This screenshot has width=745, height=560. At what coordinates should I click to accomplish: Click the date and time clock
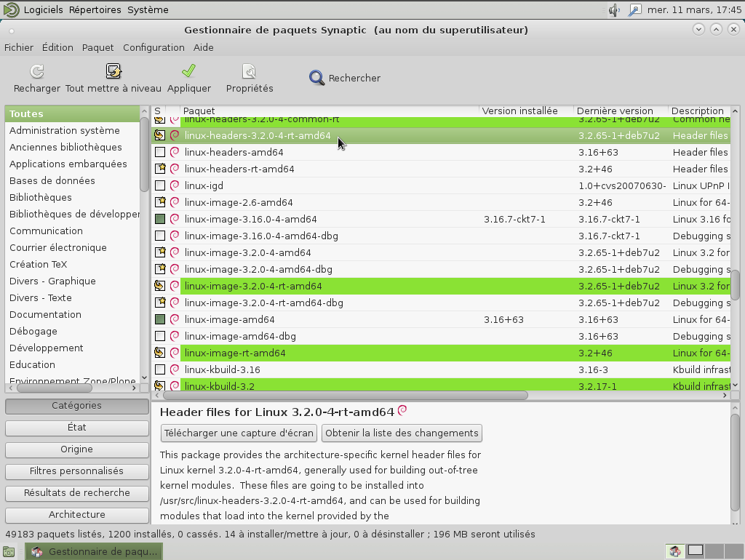click(x=694, y=10)
